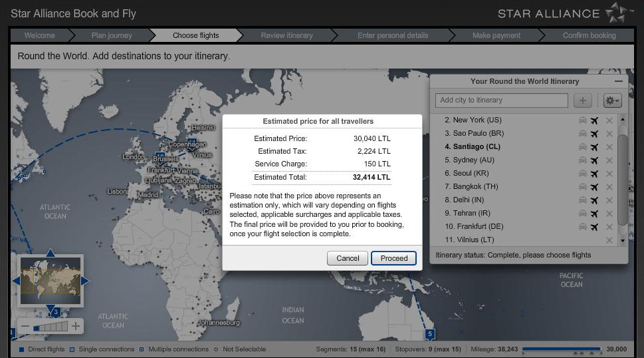The image size is (644, 358).
Task: Select the car icon for New York (US)
Action: [582, 120]
